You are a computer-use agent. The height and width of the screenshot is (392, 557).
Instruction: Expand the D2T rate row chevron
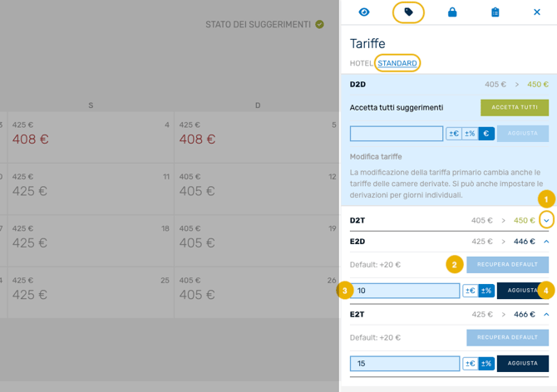click(x=546, y=221)
